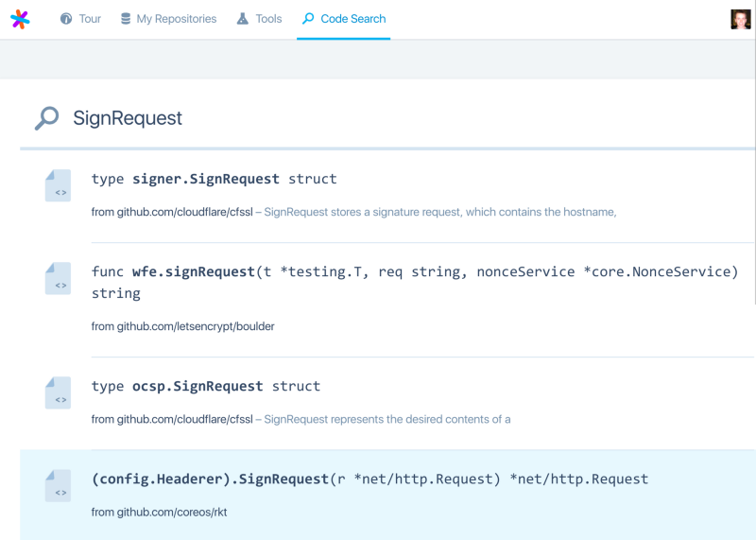This screenshot has height=540, width=756.
Task: Click the 'from github.com/cloudflare/cfssl' text under signer.SignRequest
Action: 172,212
